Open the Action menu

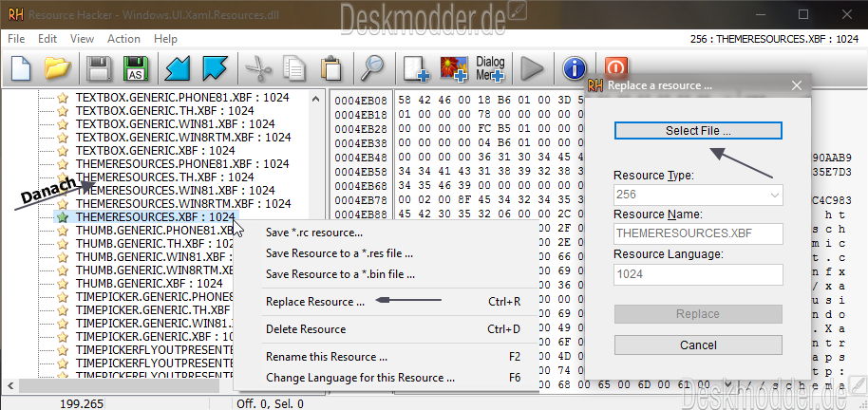click(123, 39)
